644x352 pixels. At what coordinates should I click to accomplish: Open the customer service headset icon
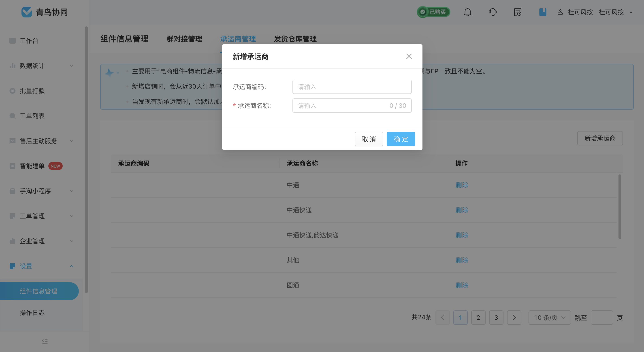click(493, 12)
